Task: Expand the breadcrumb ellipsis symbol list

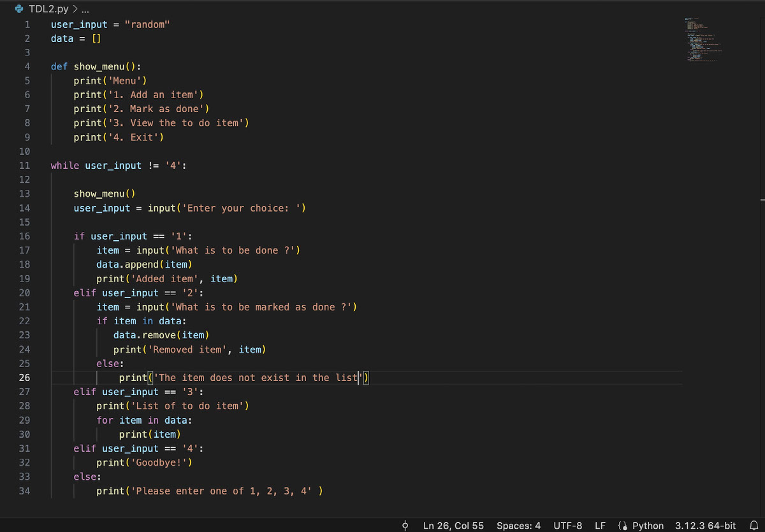Action: pos(84,10)
